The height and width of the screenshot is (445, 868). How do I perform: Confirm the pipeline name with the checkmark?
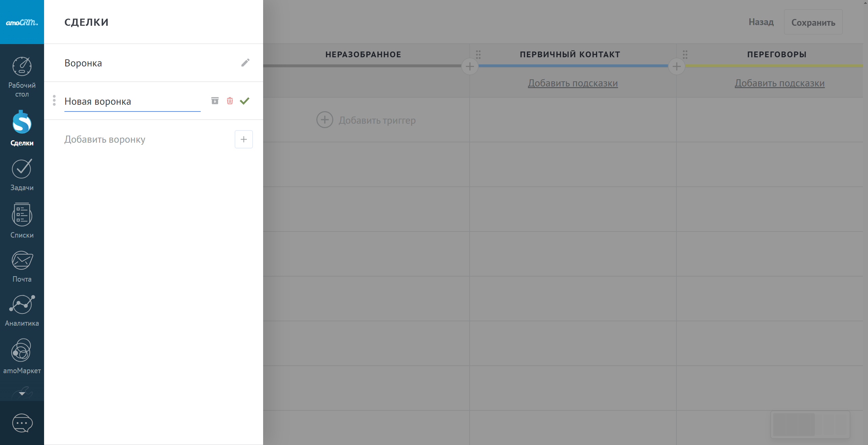[x=244, y=101]
